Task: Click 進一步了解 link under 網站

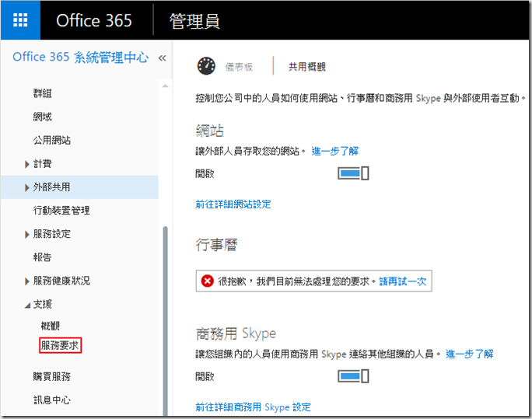Action: tap(335, 151)
